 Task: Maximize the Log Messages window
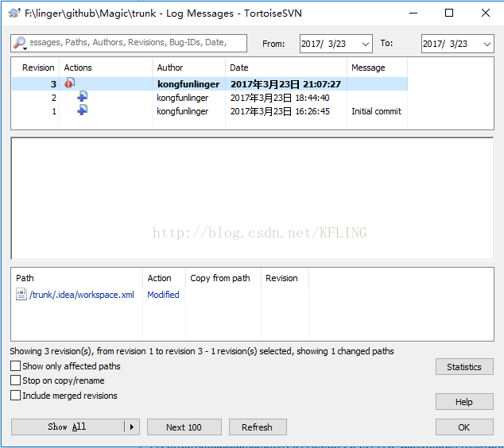(449, 13)
